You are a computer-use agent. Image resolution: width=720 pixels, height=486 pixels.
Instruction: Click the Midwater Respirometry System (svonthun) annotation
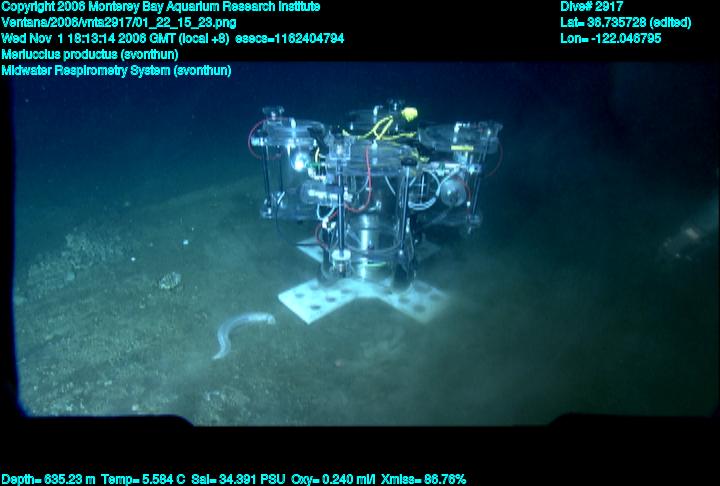(116, 70)
